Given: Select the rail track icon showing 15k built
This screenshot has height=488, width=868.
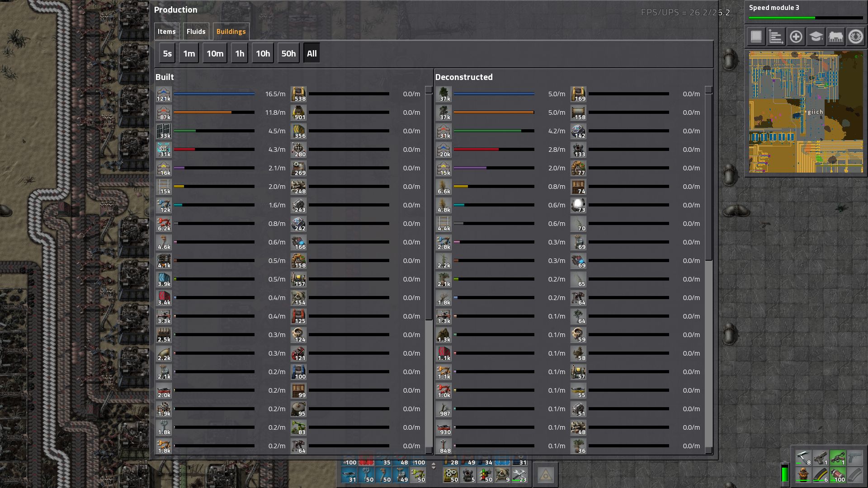Looking at the screenshot, I should pos(164,187).
